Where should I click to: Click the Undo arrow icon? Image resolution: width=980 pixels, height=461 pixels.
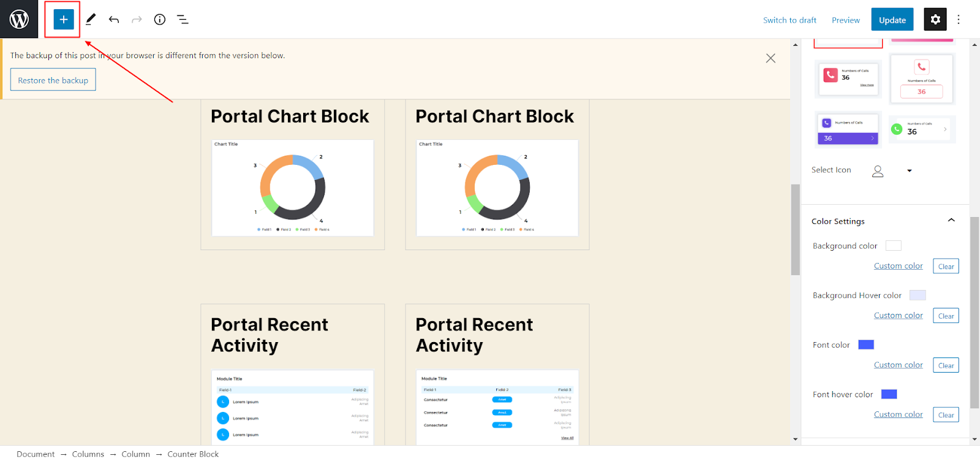(114, 20)
